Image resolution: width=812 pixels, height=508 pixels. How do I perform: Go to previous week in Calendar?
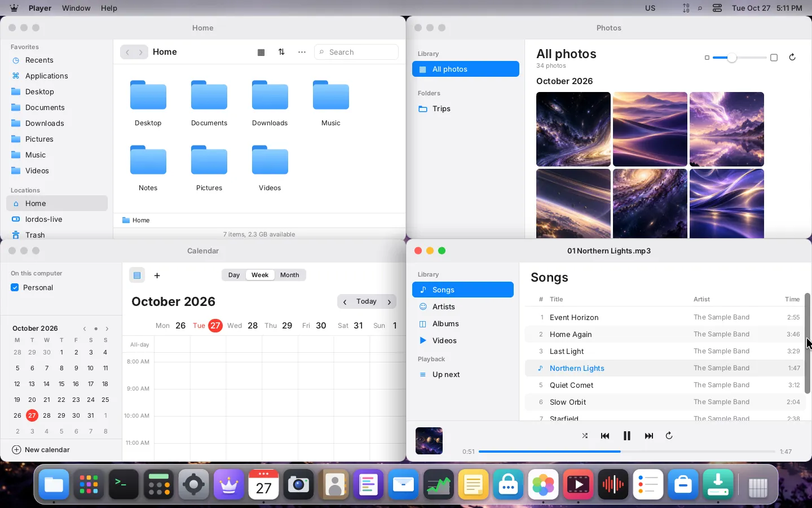[345, 302]
